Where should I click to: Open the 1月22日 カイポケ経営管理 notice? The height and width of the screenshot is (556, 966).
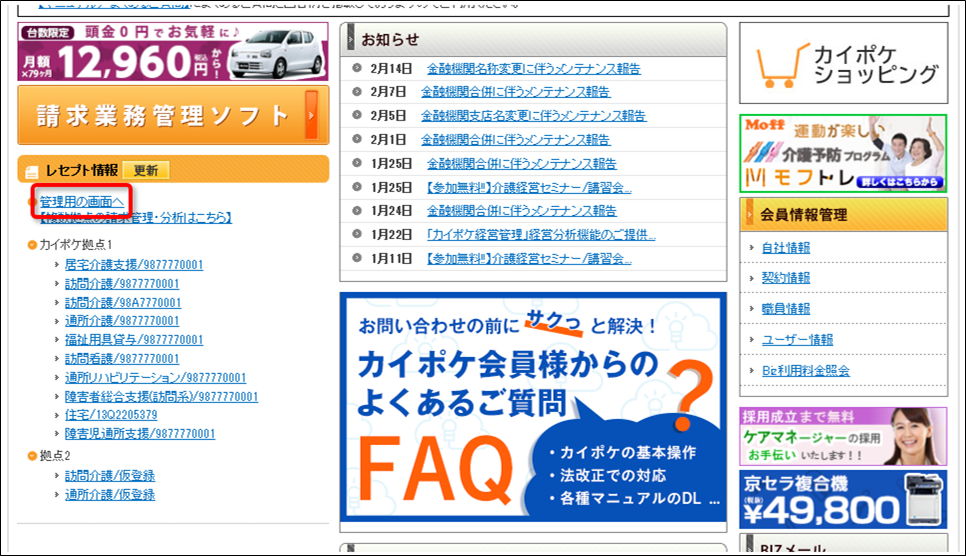(x=541, y=235)
